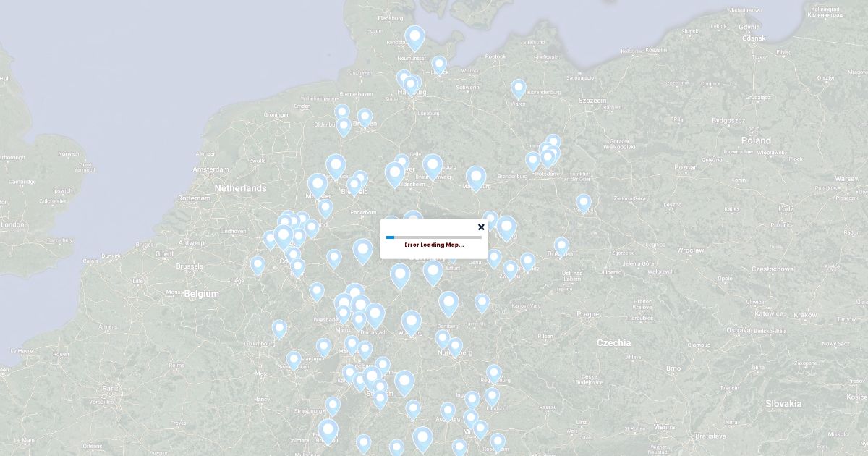The width and height of the screenshot is (868, 456).
Task: Open the map pin above Waren
Action: point(519,89)
